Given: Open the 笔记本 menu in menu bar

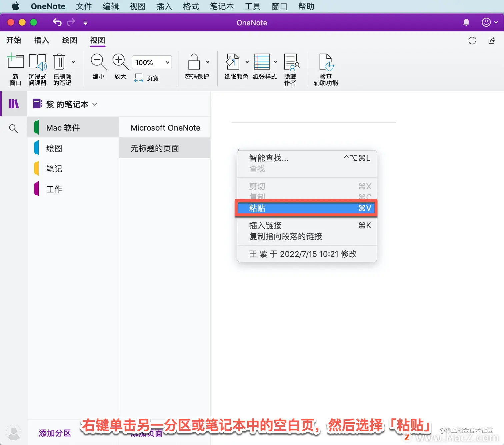Looking at the screenshot, I should [222, 6].
